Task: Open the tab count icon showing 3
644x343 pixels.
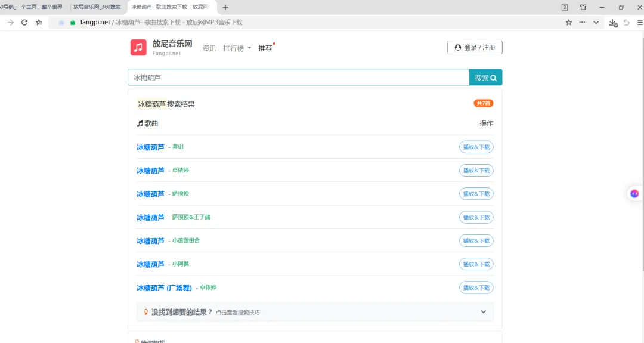Action: [565, 7]
